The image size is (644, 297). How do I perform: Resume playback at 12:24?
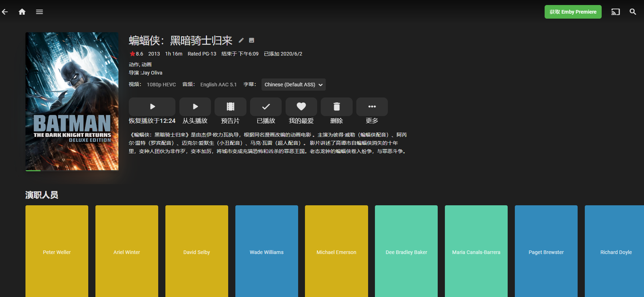(152, 107)
